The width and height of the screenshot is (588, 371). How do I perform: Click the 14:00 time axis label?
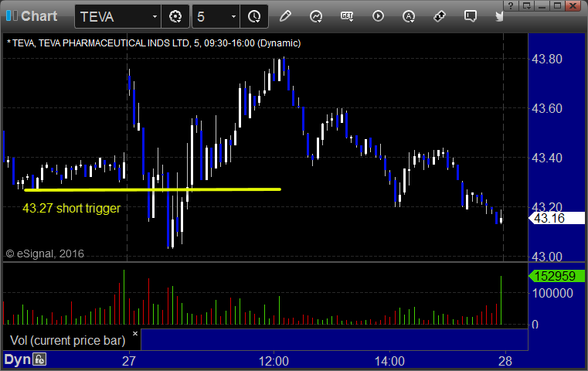[x=389, y=361]
